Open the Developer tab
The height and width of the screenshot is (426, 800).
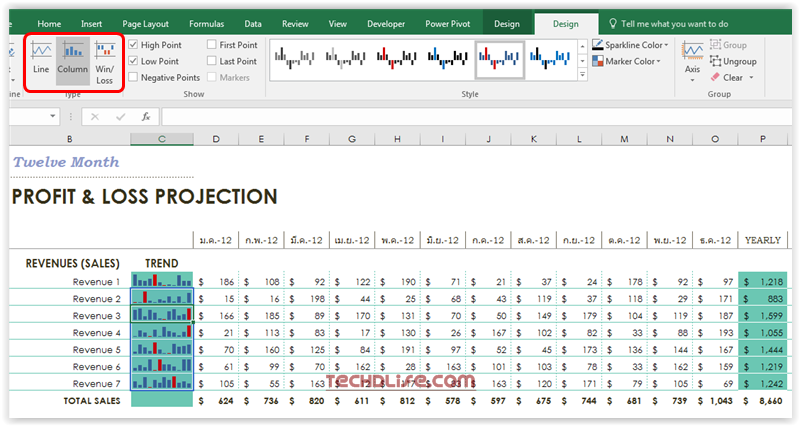(386, 24)
